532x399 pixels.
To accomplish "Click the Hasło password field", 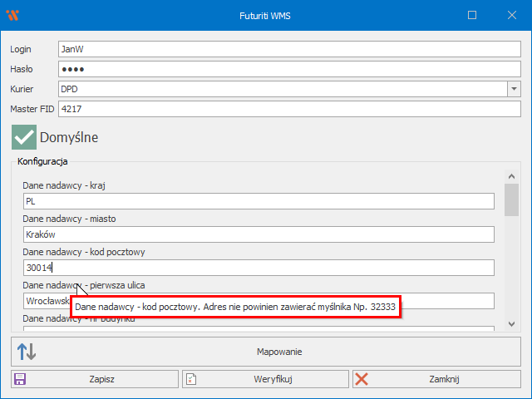I will point(288,69).
